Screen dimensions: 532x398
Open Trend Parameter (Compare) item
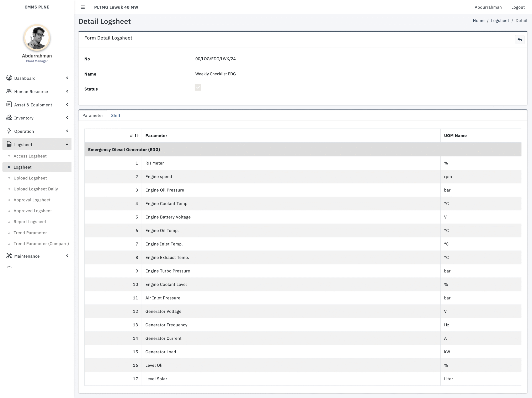(x=37, y=243)
